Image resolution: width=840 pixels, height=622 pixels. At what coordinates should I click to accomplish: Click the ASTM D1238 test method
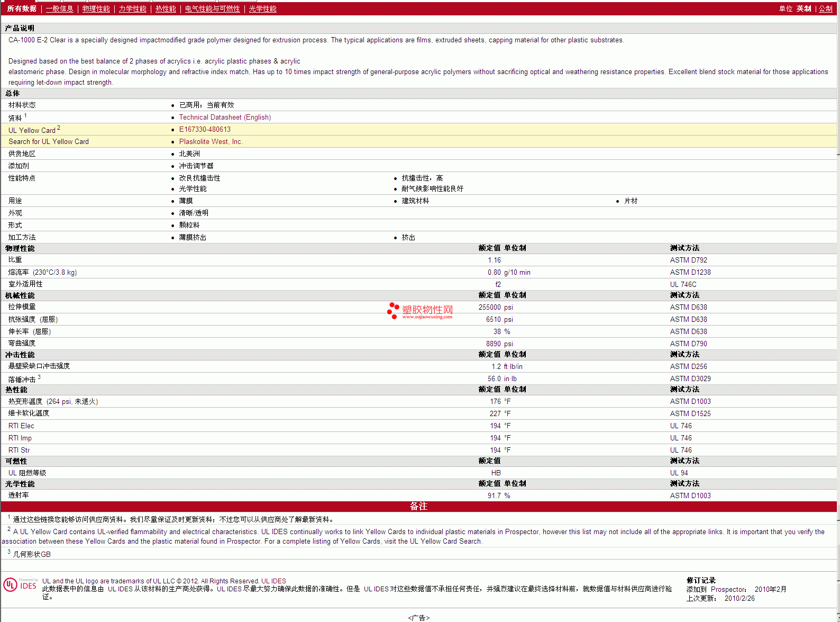click(x=690, y=273)
